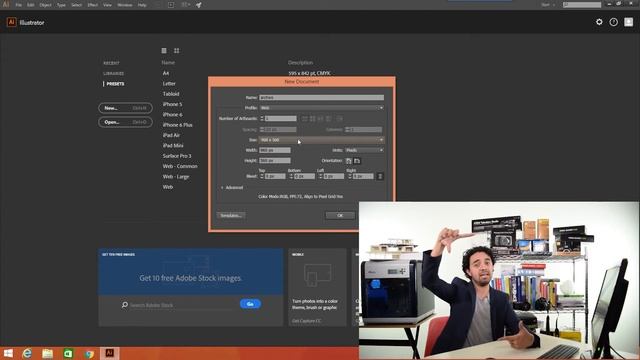Select the A4 preset
Image resolution: width=640 pixels, height=360 pixels.
(166, 73)
